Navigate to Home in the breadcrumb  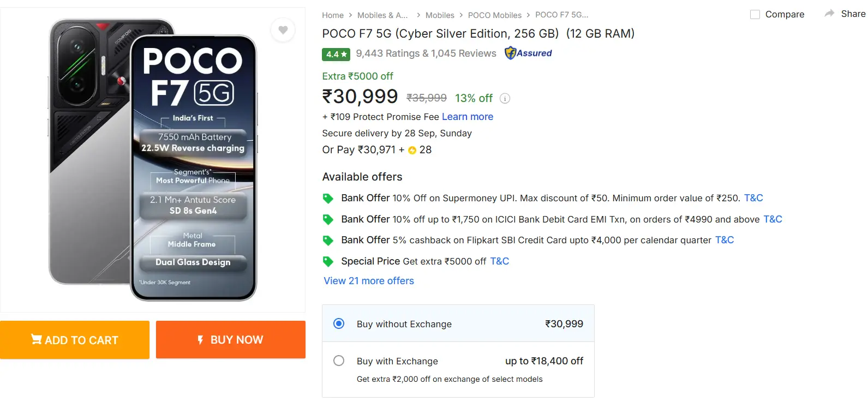pyautogui.click(x=333, y=15)
